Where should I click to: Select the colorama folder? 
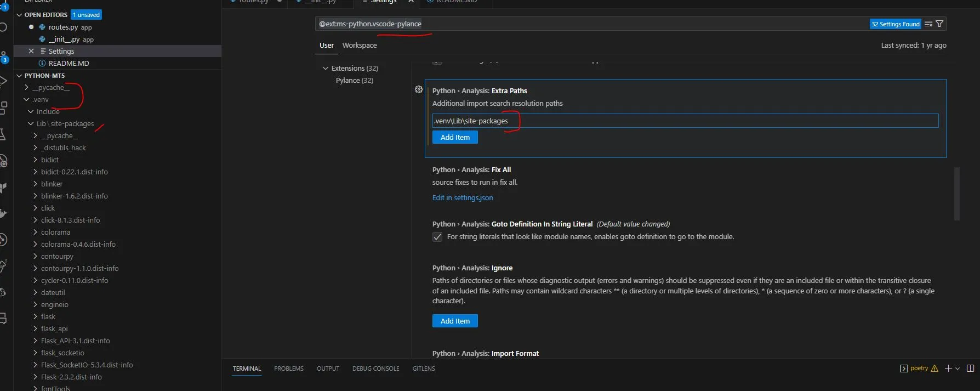click(x=55, y=232)
